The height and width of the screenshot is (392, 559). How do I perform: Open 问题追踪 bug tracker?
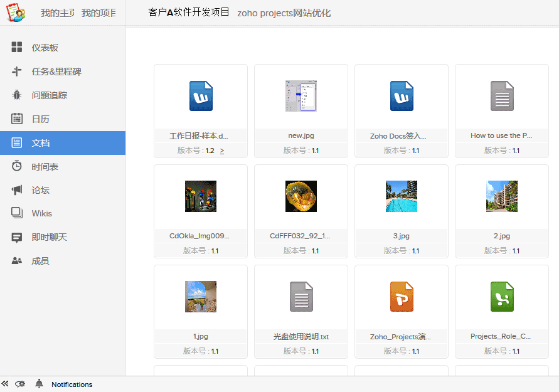[x=49, y=95]
